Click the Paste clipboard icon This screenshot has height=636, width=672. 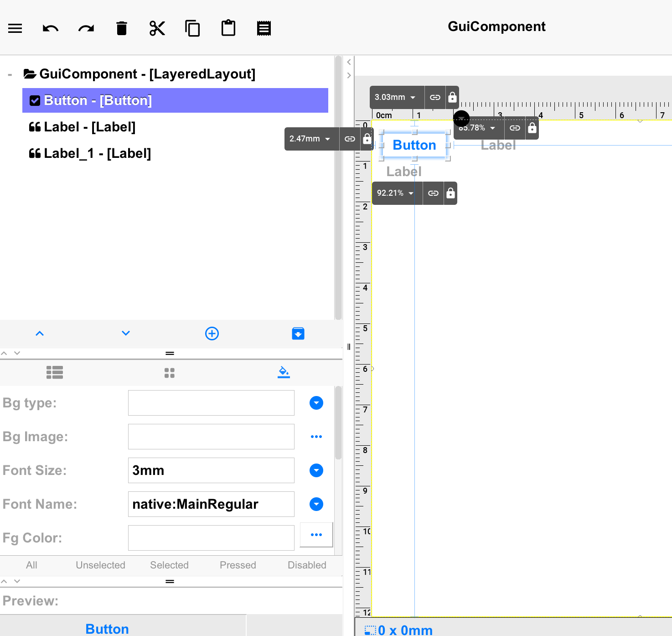pos(228,28)
